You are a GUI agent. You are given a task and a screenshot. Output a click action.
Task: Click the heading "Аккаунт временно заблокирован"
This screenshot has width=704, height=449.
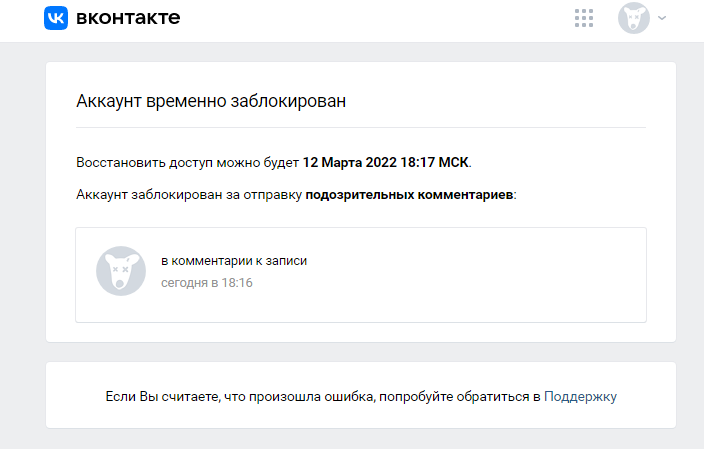tap(211, 101)
